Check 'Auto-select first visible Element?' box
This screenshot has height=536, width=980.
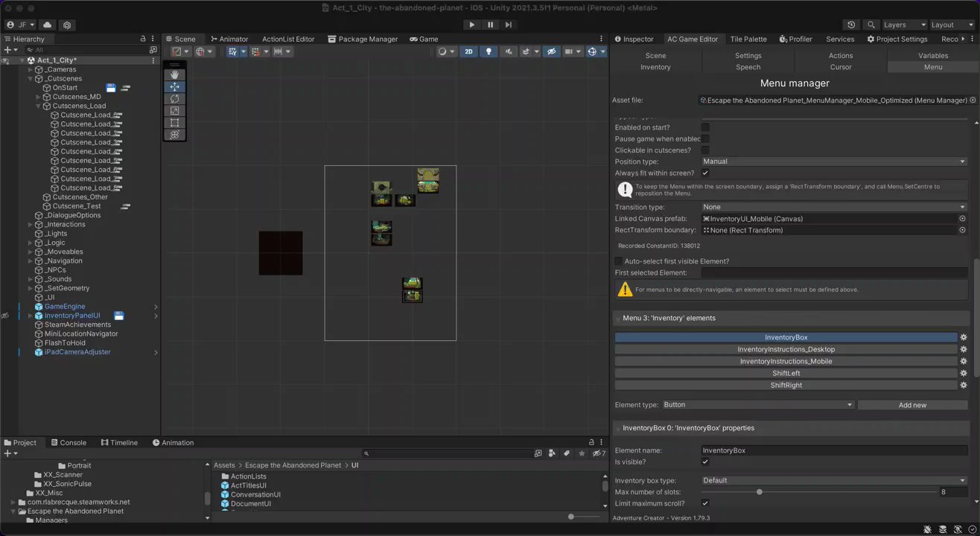(618, 261)
